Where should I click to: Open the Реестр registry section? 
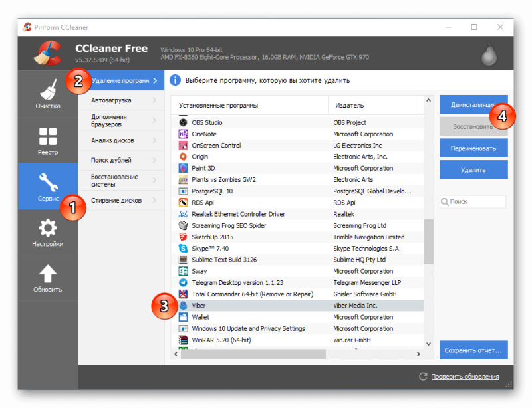tap(48, 140)
